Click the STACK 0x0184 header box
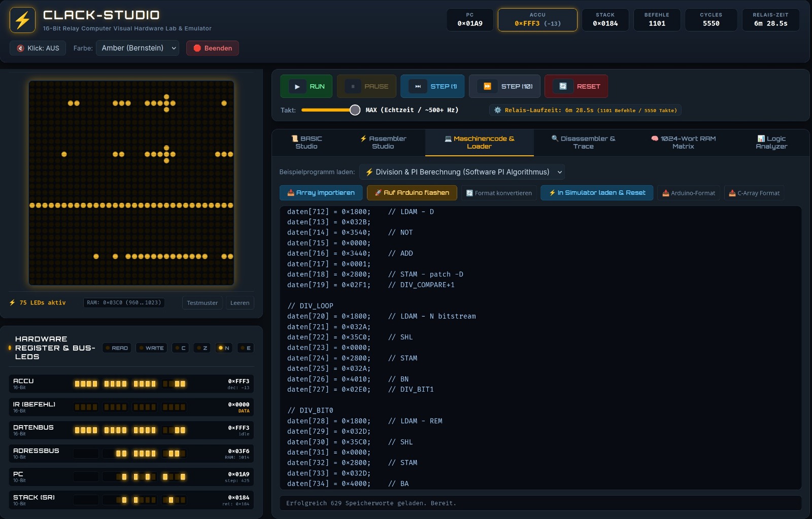Screen dimensions: 812x519 tap(605, 20)
